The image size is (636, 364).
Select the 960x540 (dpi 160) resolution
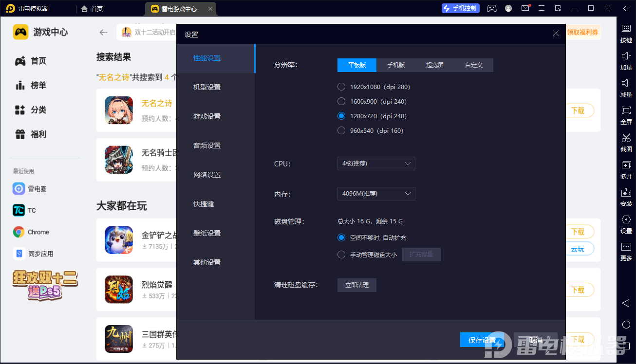point(341,131)
